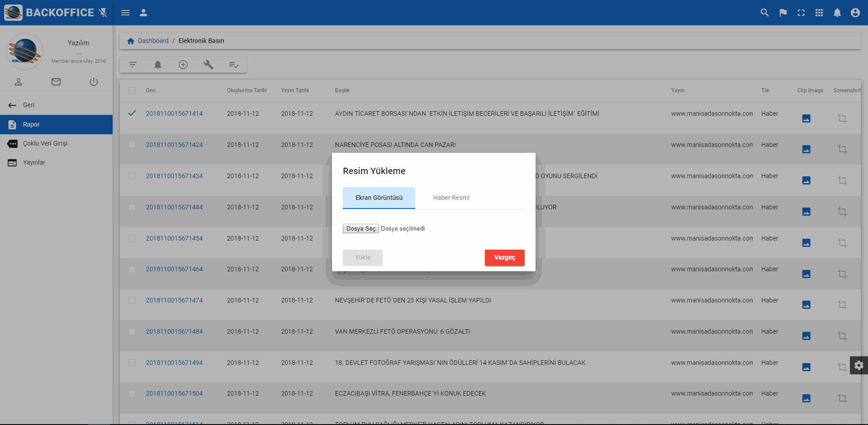Check the row checkbox for 2018110015671494

point(132,363)
